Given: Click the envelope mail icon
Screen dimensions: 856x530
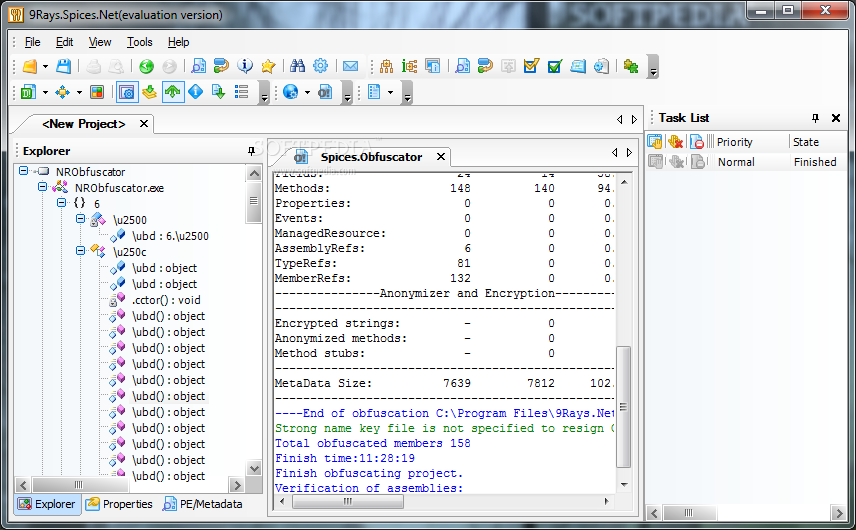Looking at the screenshot, I should tap(350, 67).
